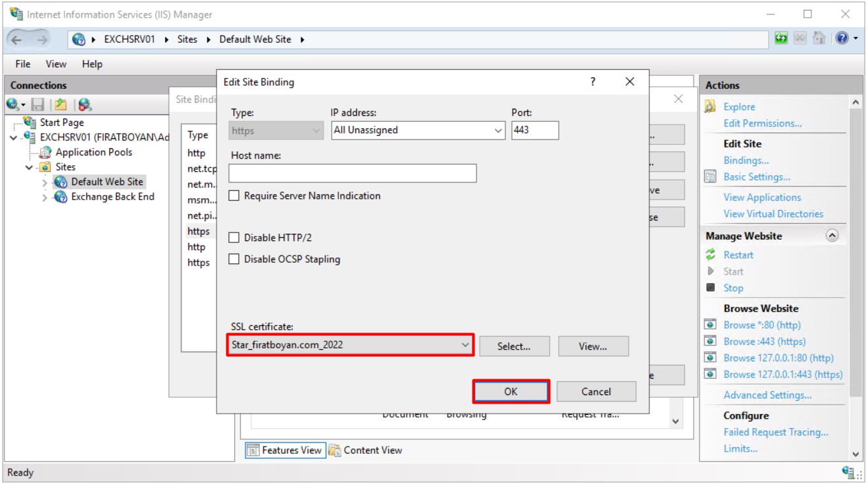Click the Browse 127.0.0.1:443 icon
Screen dimensions: 868x484
pos(710,374)
